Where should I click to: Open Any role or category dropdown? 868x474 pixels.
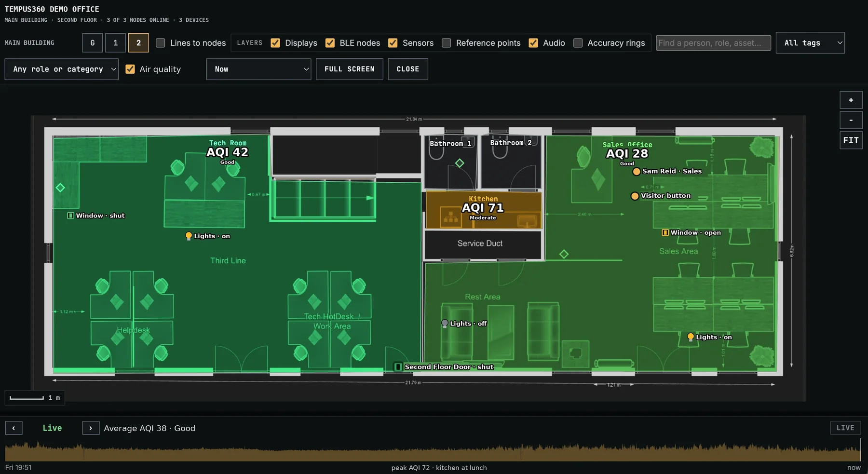coord(62,69)
